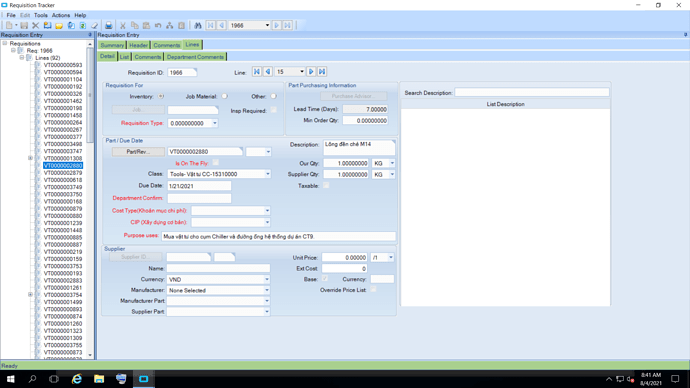Image resolution: width=690 pixels, height=388 pixels.
Task: Open the File menu
Action: [11, 15]
